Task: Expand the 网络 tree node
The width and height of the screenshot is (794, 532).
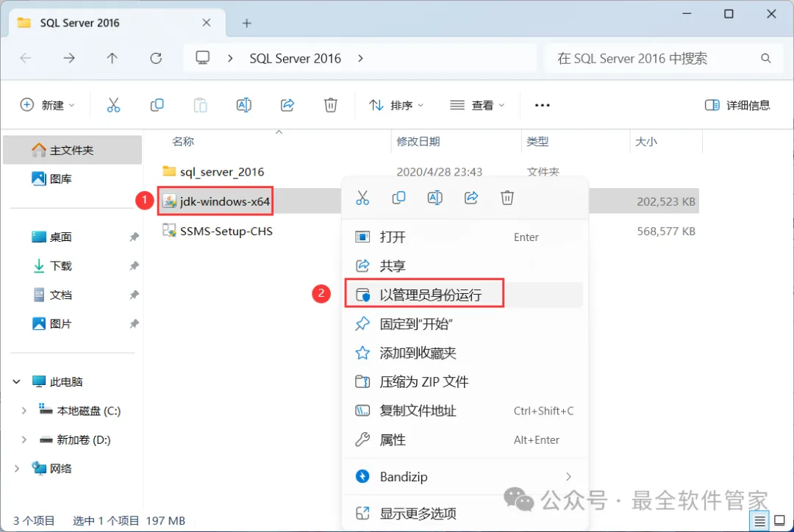Action: (16, 469)
